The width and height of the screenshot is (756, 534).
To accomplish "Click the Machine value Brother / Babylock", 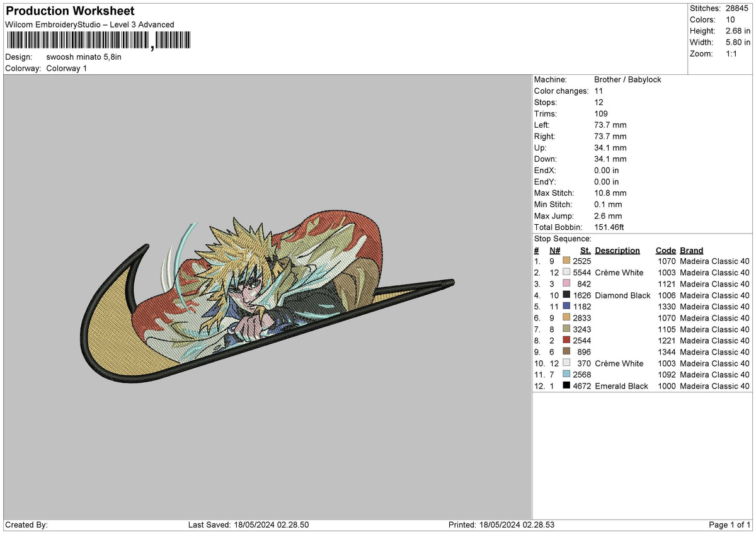I will [x=627, y=80].
